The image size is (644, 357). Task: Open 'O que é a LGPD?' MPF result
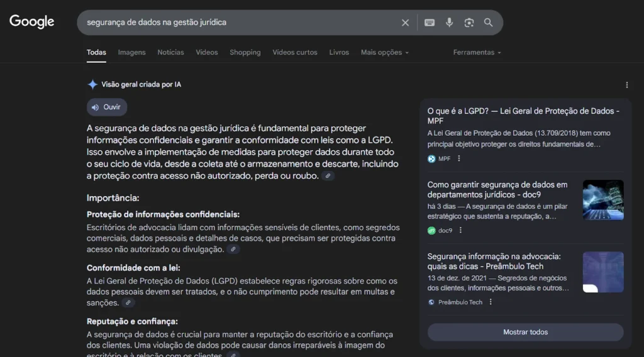pos(523,116)
